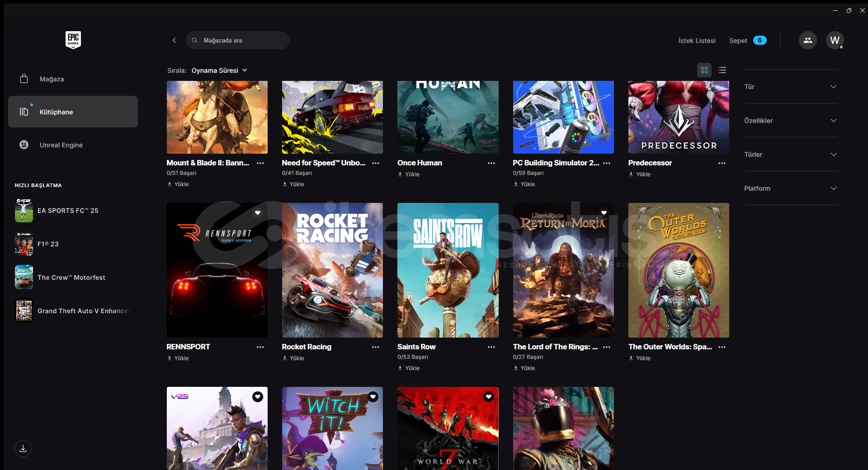Click Yükle under Saints Row
The image size is (868, 470).
pyautogui.click(x=409, y=368)
